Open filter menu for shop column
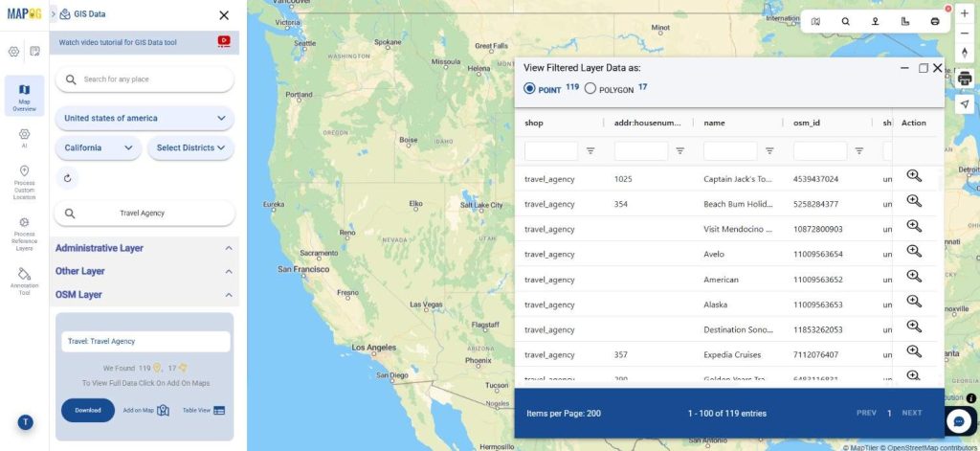The width and height of the screenshot is (980, 451). (590, 150)
